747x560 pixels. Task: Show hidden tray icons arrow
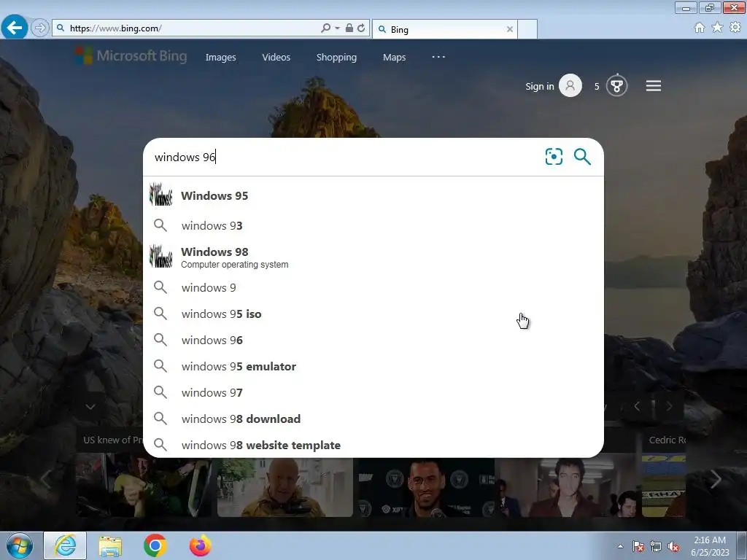620,546
